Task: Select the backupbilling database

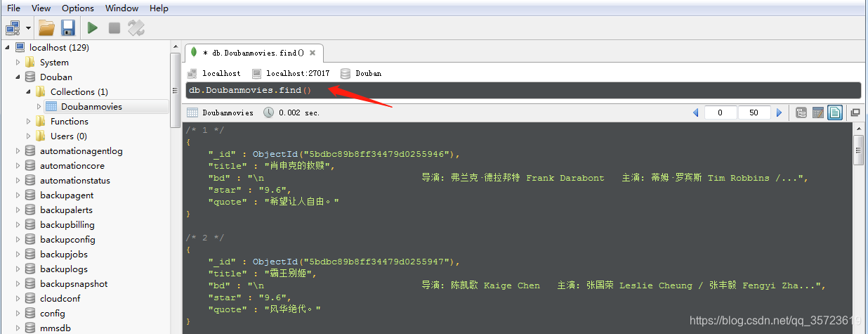Action: (x=67, y=224)
